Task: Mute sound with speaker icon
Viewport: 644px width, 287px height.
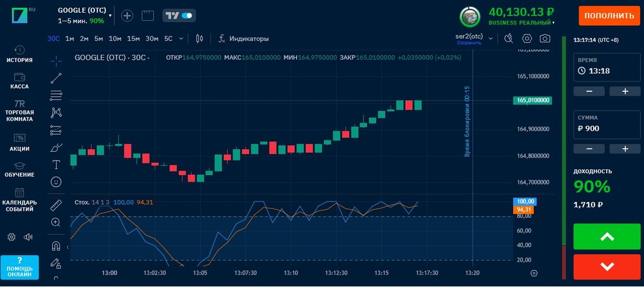Action: pyautogui.click(x=28, y=237)
